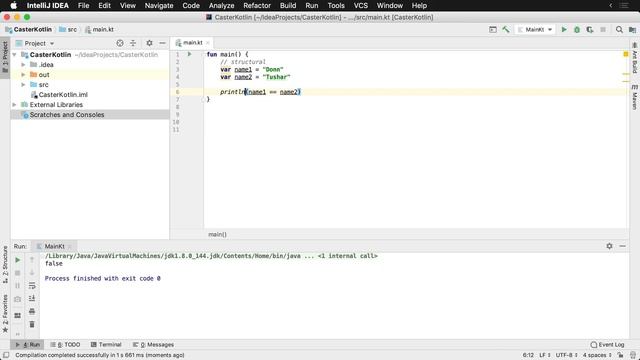The height and width of the screenshot is (360, 640).
Task: Change line separator LF in status bar
Action: (545, 355)
